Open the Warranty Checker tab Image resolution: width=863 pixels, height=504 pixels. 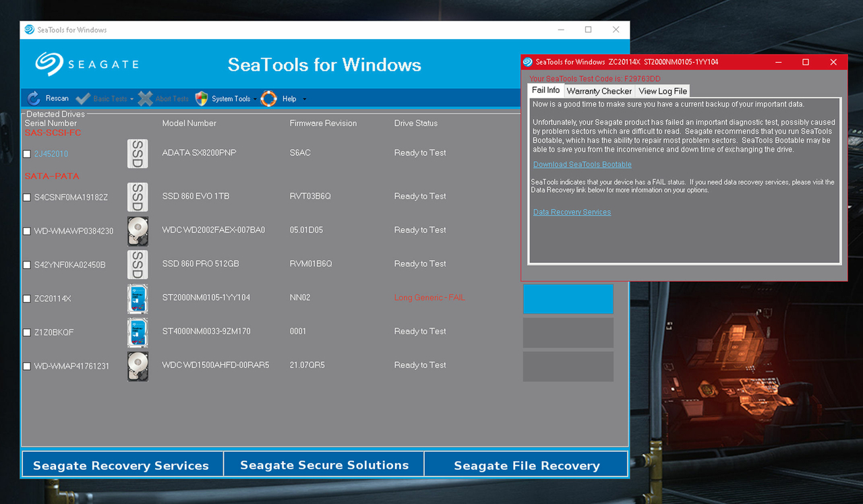pos(599,91)
